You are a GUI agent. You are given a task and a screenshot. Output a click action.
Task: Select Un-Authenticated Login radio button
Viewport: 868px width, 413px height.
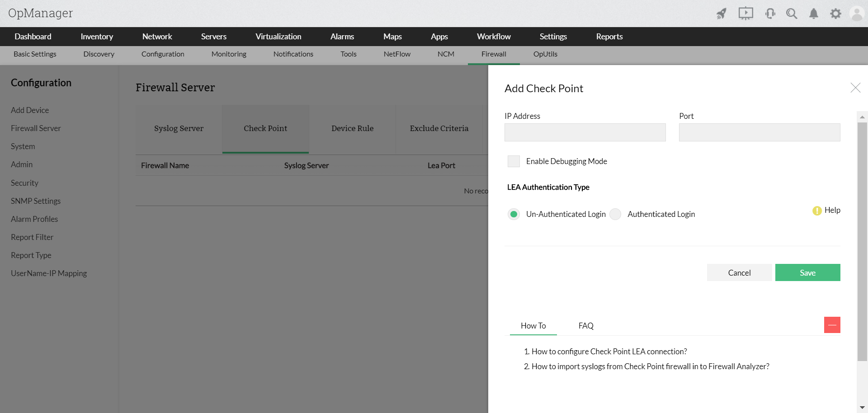(x=514, y=214)
